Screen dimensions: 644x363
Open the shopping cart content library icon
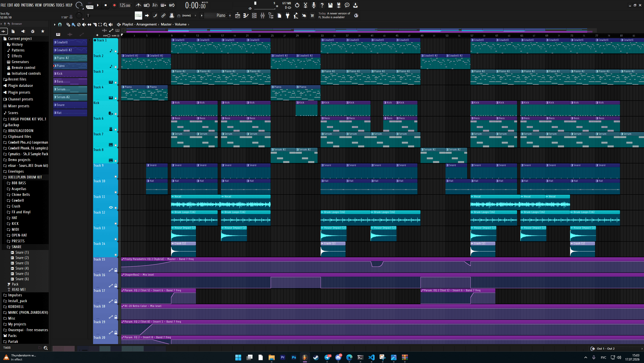point(312,16)
